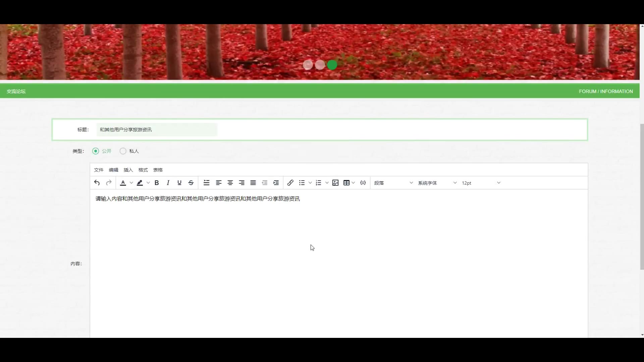Open the text color picker arrow
Image resolution: width=644 pixels, height=362 pixels.
point(131,183)
